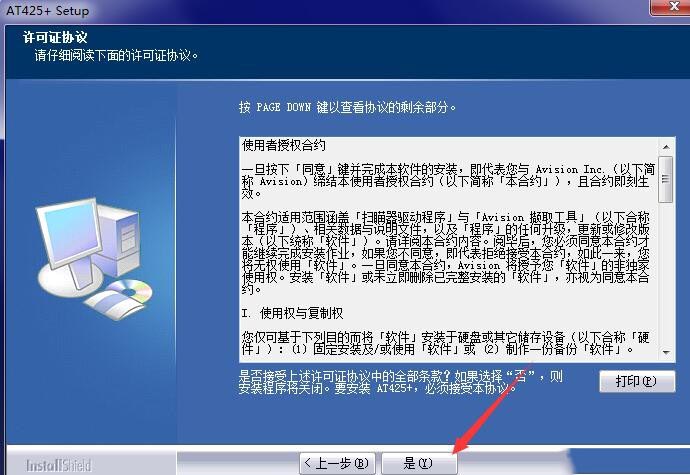690x475 pixels.
Task: Click the 许可证协议 title text
Action: pyautogui.click(x=55, y=37)
